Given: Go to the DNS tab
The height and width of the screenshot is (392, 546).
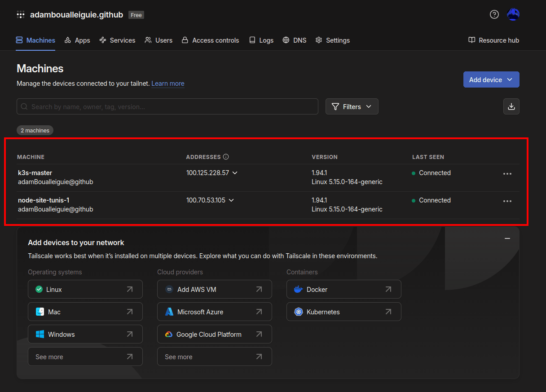Looking at the screenshot, I should pos(295,40).
